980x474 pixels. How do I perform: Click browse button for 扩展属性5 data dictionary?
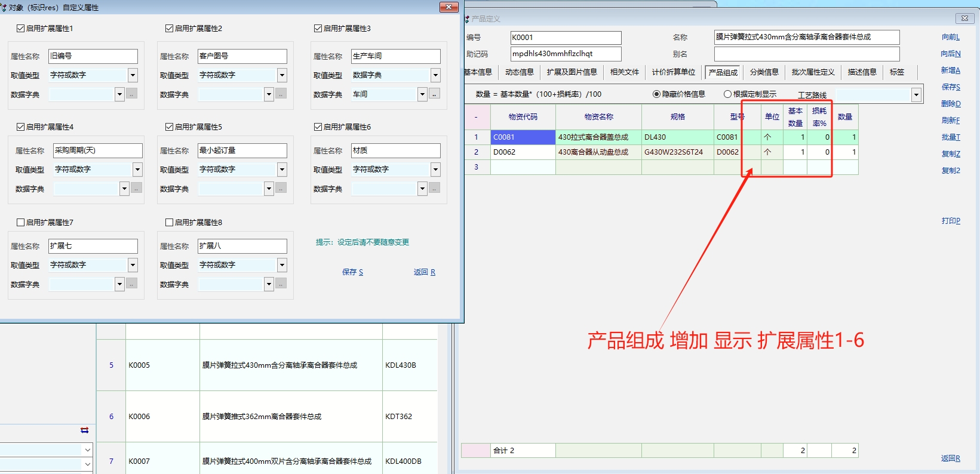pyautogui.click(x=281, y=189)
